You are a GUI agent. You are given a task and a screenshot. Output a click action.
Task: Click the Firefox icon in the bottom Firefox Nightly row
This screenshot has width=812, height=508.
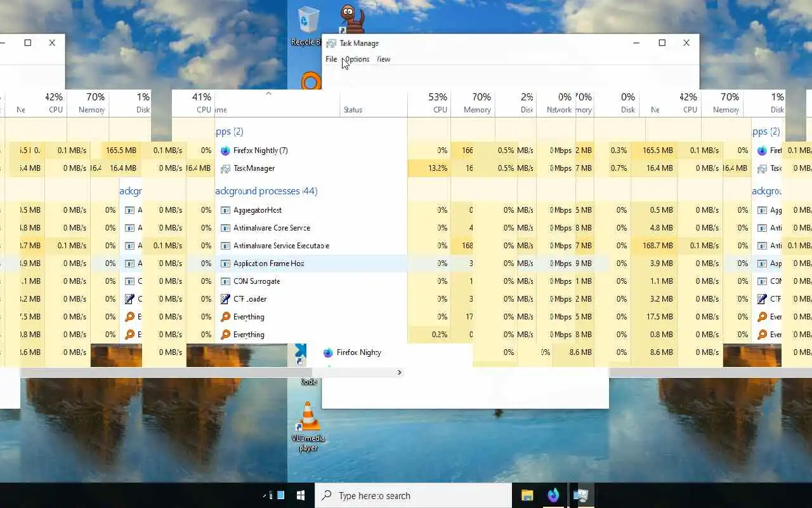[328, 352]
